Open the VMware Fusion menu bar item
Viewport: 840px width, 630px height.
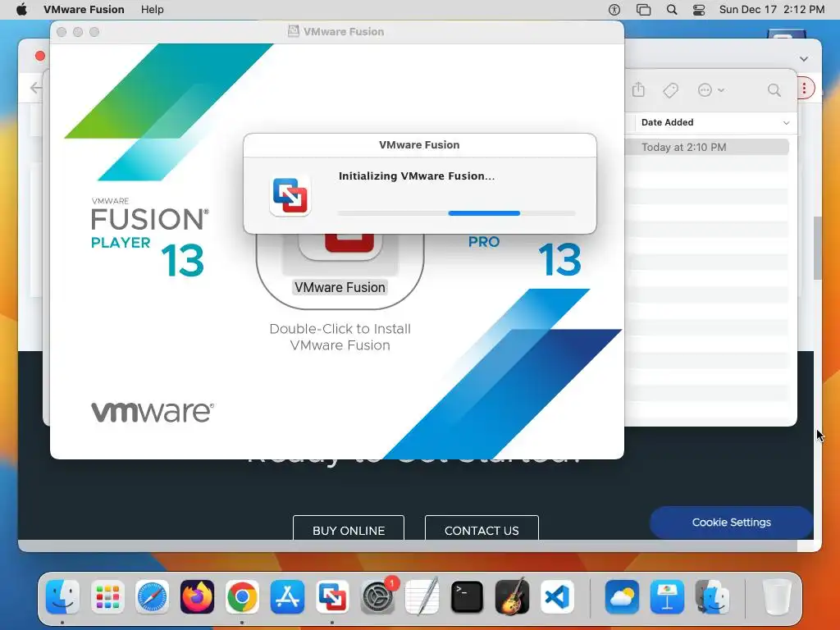click(84, 9)
